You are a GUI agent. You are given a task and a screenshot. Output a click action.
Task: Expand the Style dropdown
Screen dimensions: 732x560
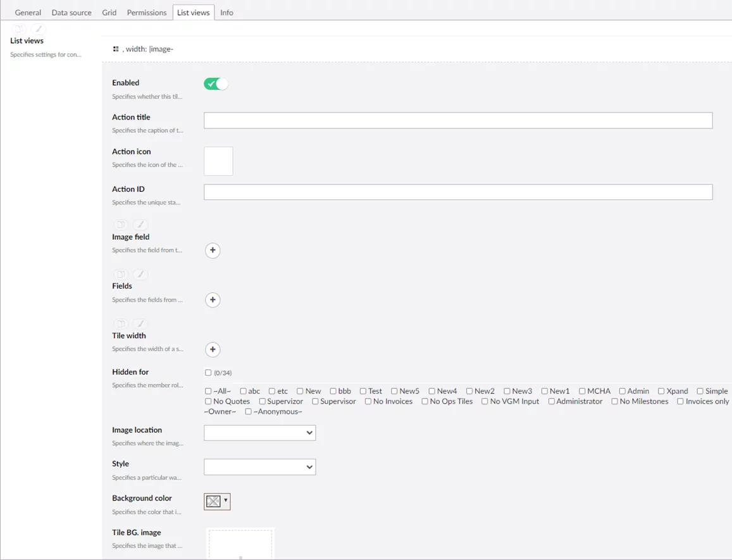(x=259, y=467)
